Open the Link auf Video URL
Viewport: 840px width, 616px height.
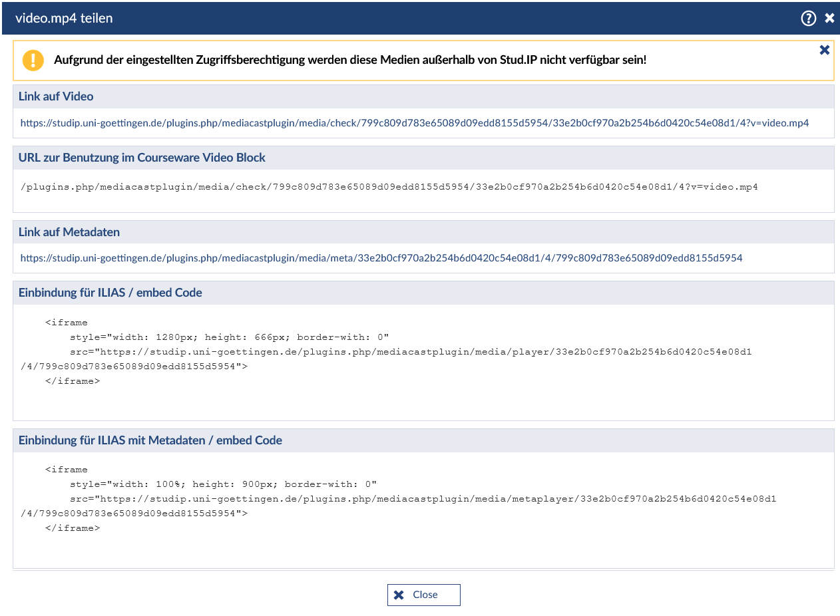coord(414,123)
